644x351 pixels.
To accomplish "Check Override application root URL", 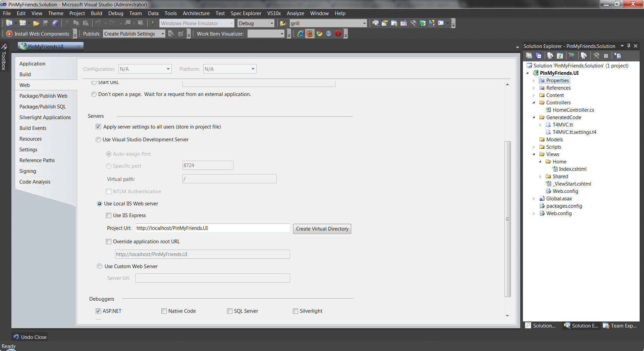I will 109,242.
